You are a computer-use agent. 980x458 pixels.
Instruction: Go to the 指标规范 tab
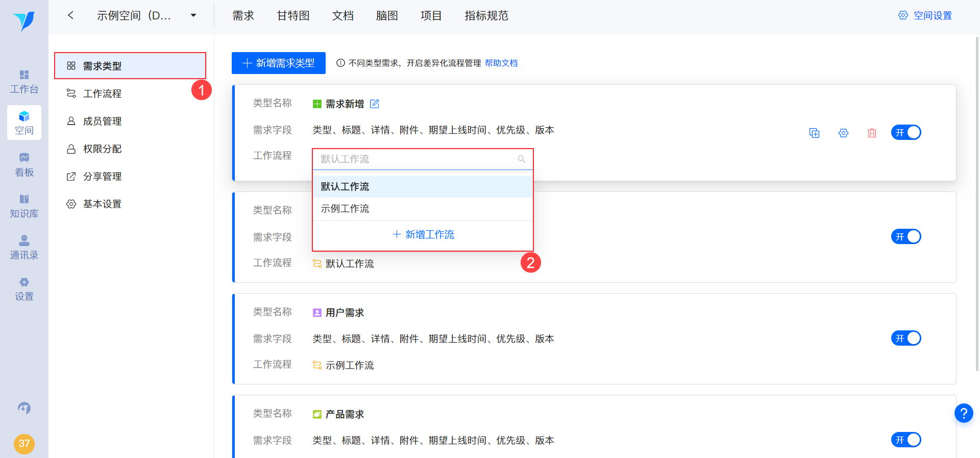pos(486,15)
